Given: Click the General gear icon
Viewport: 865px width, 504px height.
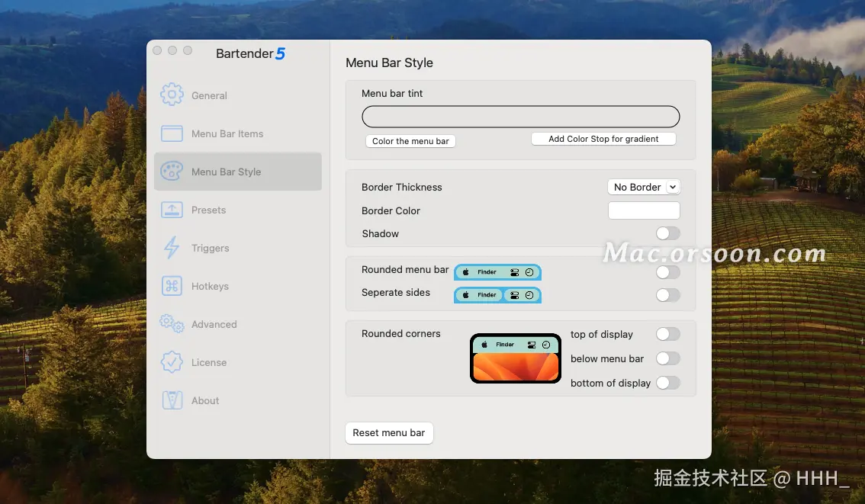Looking at the screenshot, I should click(x=172, y=95).
